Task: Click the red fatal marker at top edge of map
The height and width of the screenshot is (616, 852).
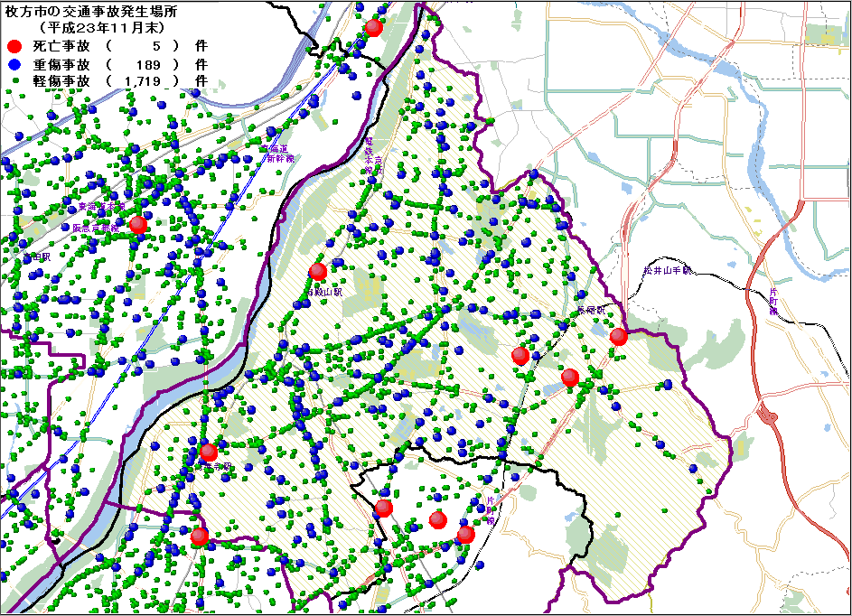Action: point(374,28)
